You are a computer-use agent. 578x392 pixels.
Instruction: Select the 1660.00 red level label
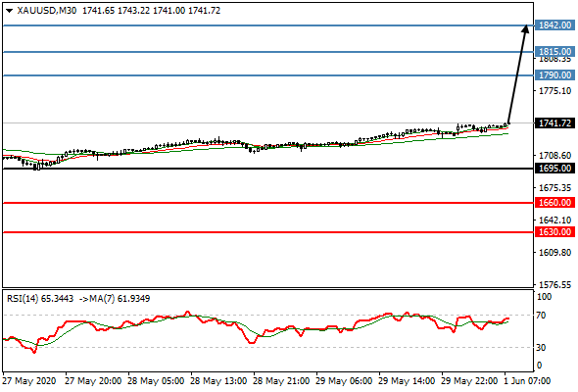pyautogui.click(x=554, y=203)
